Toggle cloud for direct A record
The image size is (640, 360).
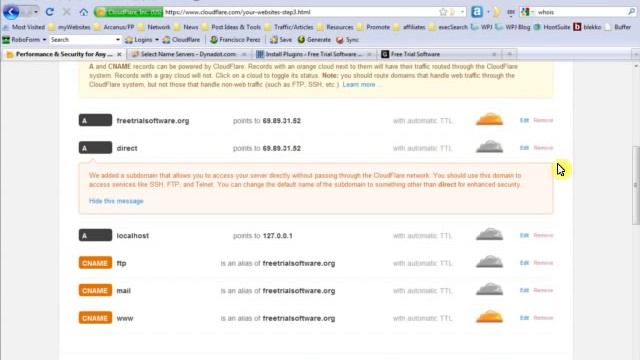pyautogui.click(x=489, y=147)
